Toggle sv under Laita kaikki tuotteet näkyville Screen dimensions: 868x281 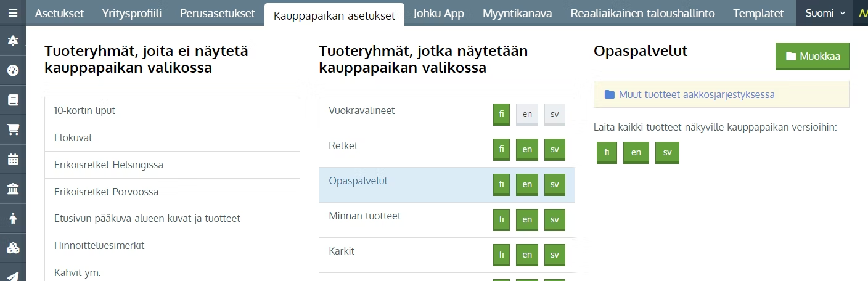(x=667, y=152)
